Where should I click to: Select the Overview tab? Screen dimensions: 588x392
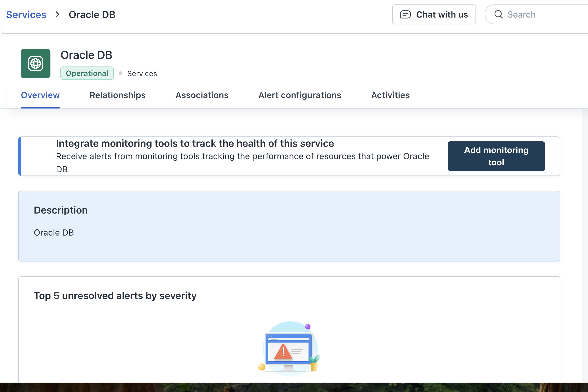(40, 95)
